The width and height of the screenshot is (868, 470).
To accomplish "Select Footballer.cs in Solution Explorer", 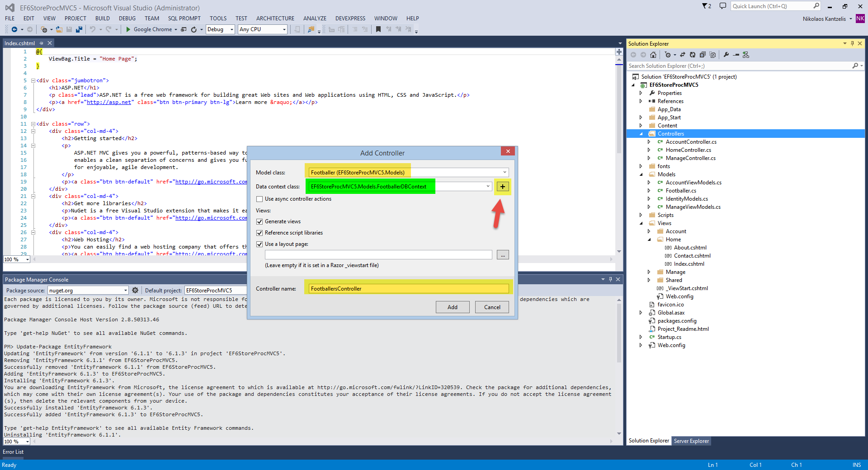I will (681, 191).
